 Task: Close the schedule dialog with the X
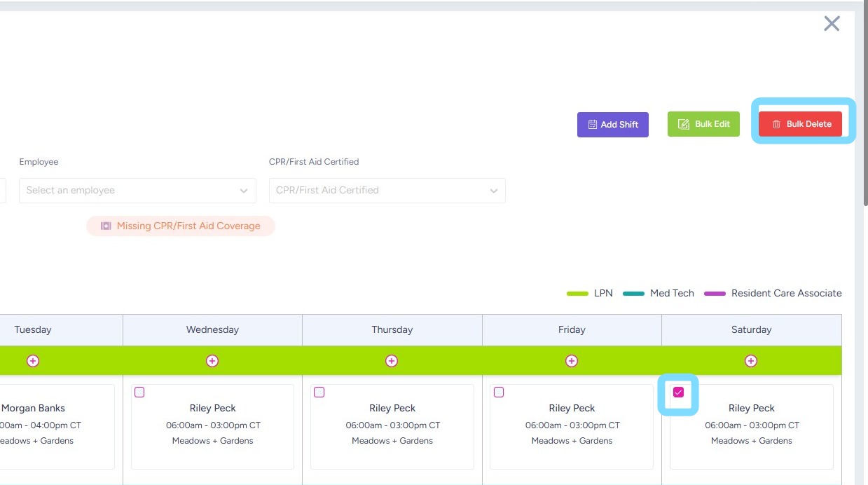(x=832, y=24)
